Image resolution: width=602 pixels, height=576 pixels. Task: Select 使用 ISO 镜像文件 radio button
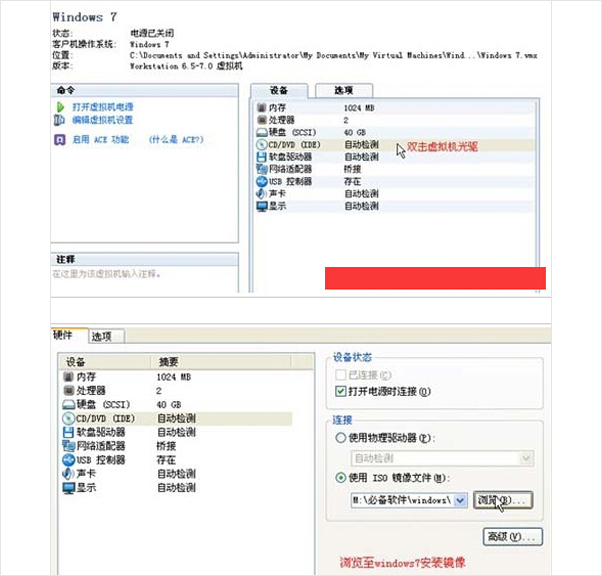341,478
